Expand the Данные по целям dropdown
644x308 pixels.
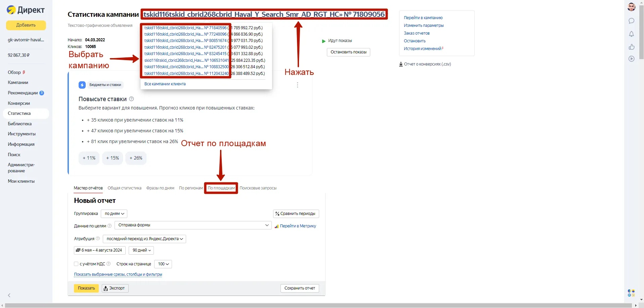tap(193, 225)
